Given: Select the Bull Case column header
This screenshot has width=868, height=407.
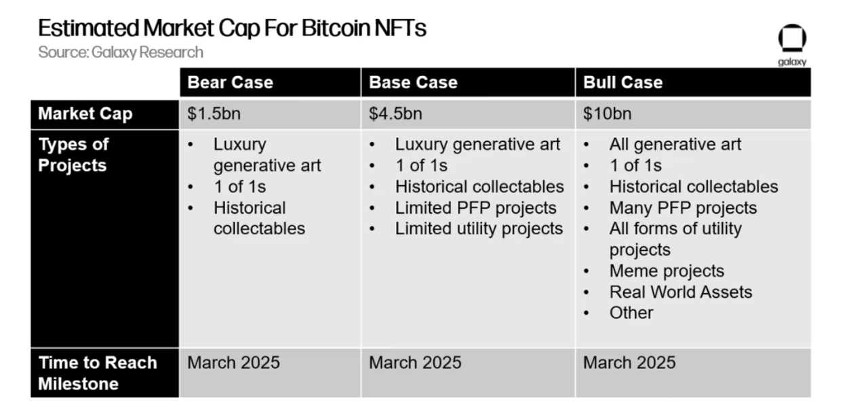Looking at the screenshot, I should point(623,83).
